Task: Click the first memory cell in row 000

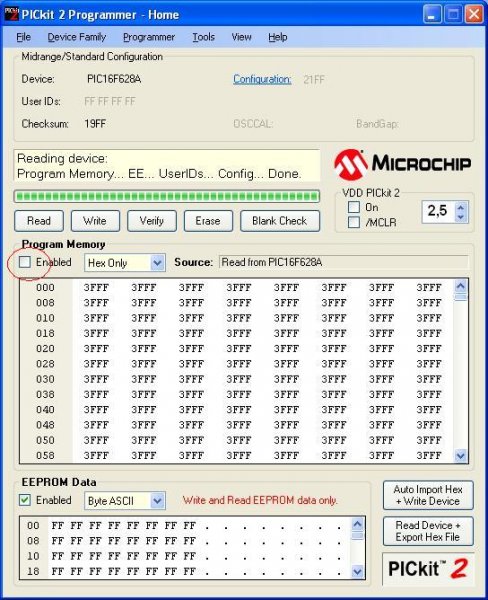Action: pos(96,288)
